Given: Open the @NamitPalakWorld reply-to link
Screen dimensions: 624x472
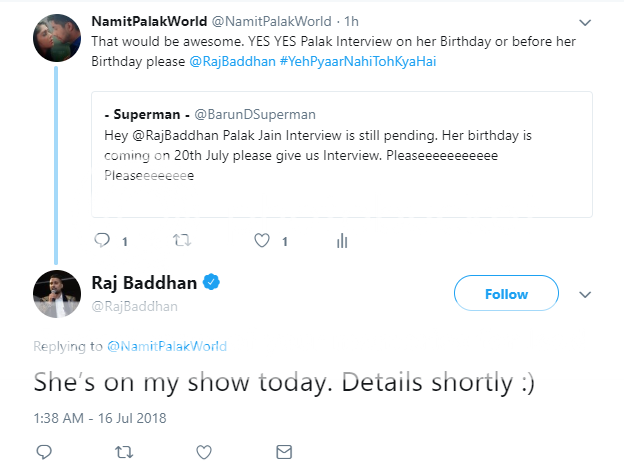Looking at the screenshot, I should (x=168, y=347).
